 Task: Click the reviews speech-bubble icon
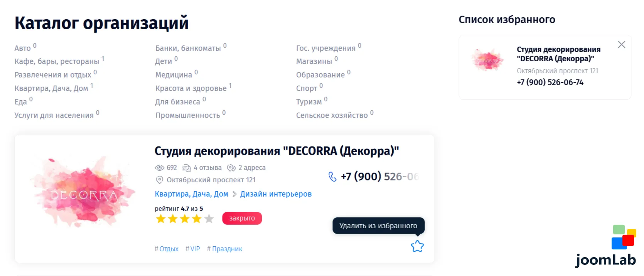187,168
